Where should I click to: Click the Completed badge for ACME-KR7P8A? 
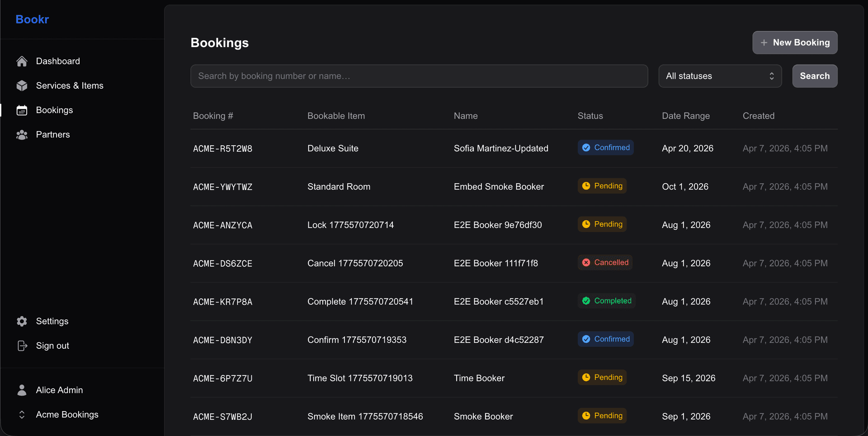pos(606,301)
